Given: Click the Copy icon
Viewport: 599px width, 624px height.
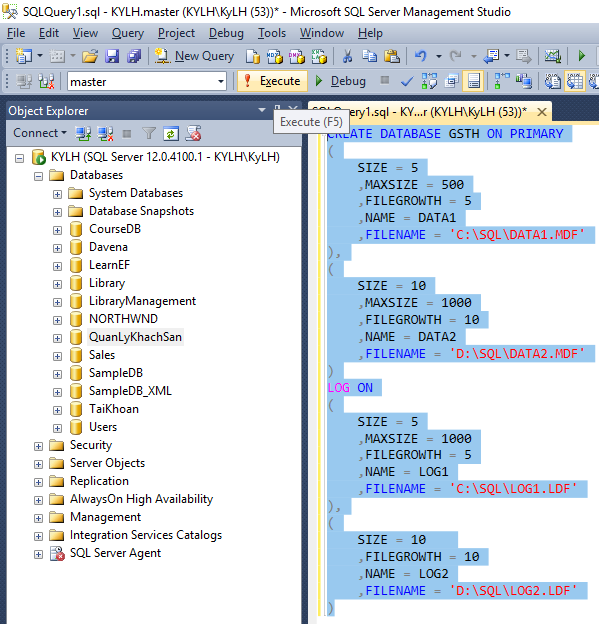Looking at the screenshot, I should coord(370,56).
